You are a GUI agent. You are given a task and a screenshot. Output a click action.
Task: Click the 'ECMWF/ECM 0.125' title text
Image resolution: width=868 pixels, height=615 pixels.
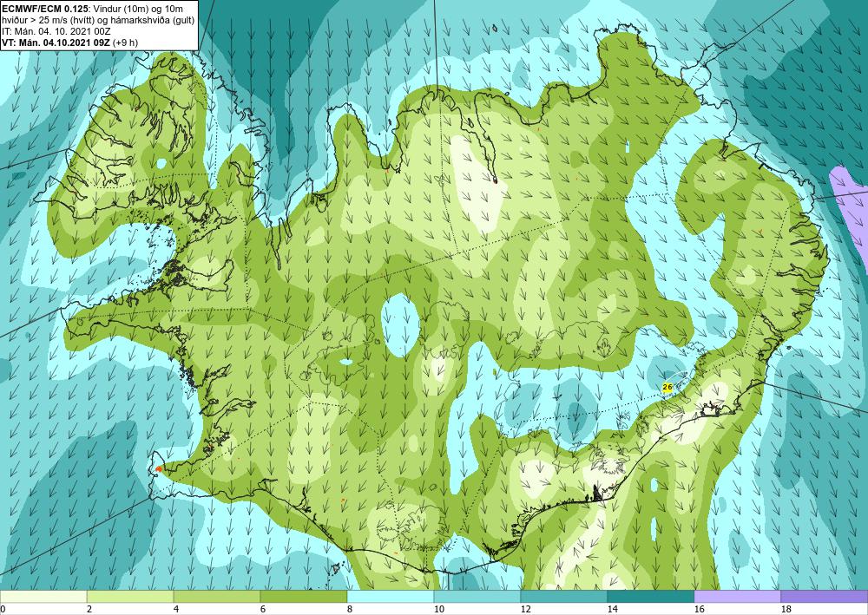pos(43,9)
